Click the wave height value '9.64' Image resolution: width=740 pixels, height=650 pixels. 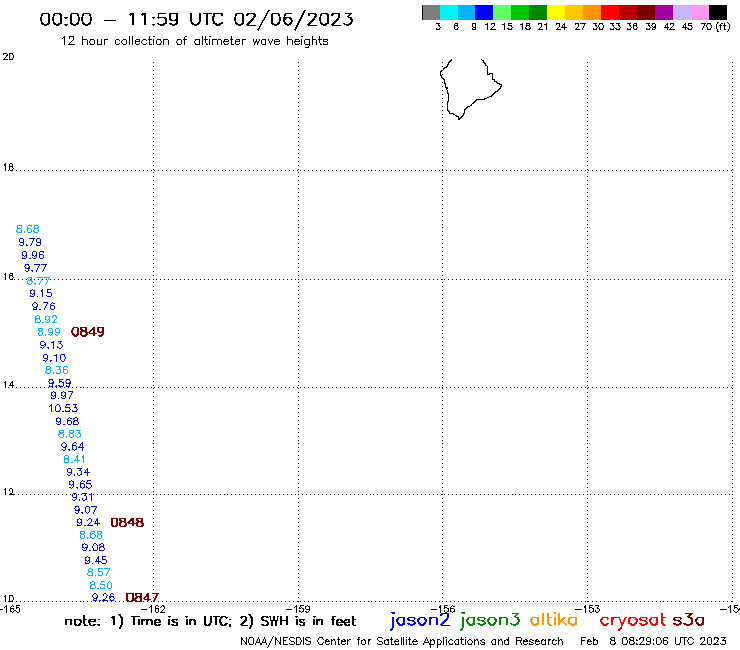72,446
